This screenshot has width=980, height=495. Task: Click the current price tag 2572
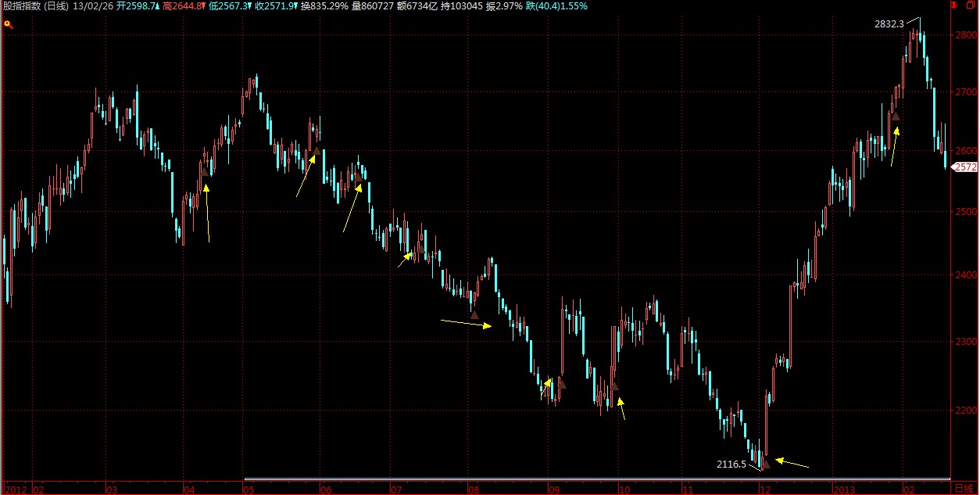(x=966, y=167)
